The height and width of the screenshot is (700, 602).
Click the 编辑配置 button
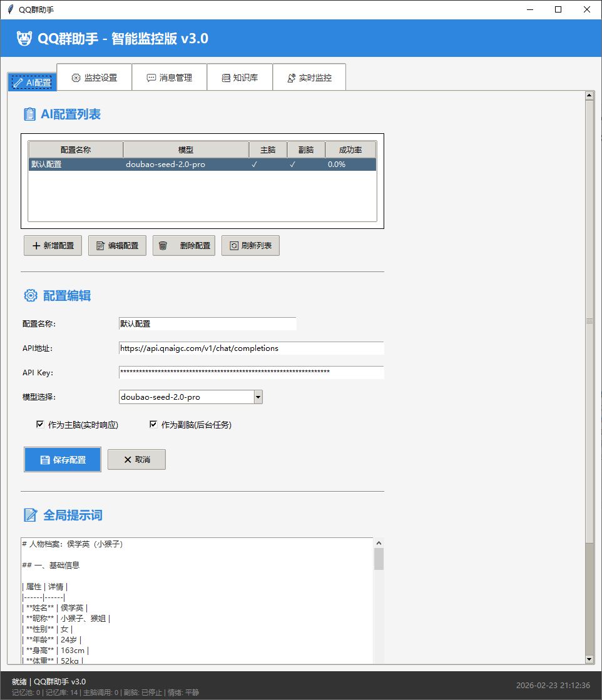[117, 246]
